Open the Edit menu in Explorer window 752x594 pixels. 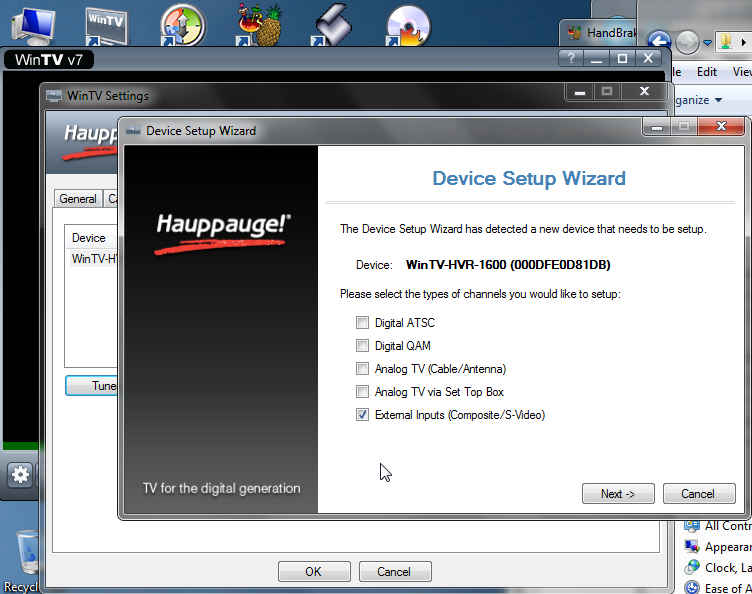coord(707,72)
